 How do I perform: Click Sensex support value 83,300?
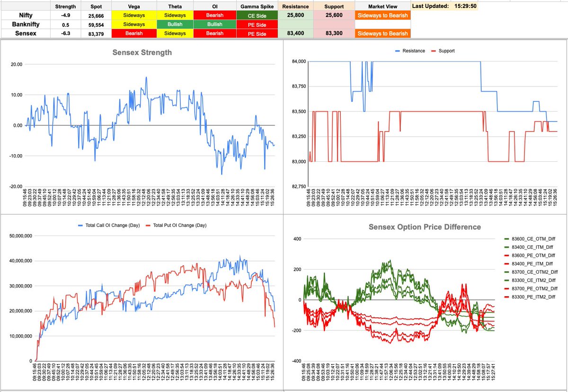[334, 33]
